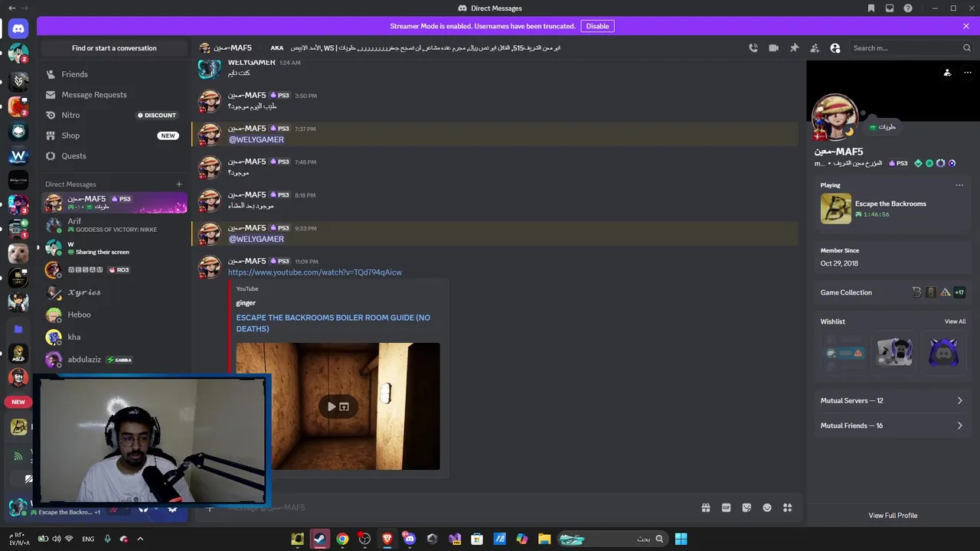Screen dimensions: 980x551
Task: Toggle the user profile panel icon
Action: pyautogui.click(x=835, y=47)
